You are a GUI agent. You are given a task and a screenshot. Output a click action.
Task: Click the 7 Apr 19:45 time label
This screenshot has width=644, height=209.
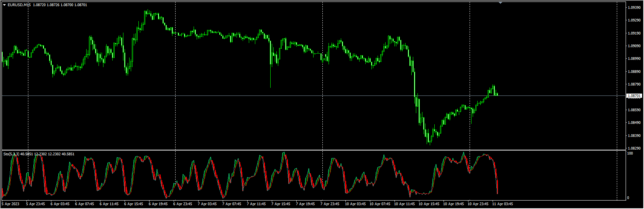[x=305, y=204]
